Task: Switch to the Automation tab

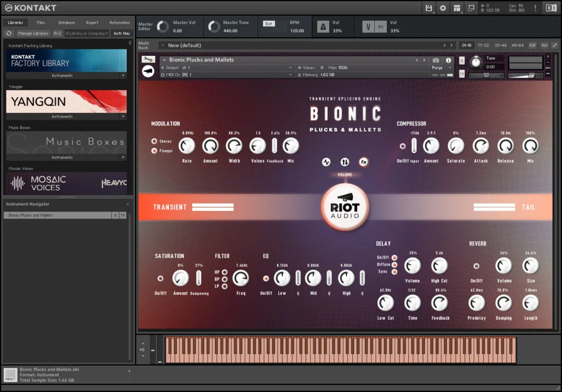Action: point(120,22)
